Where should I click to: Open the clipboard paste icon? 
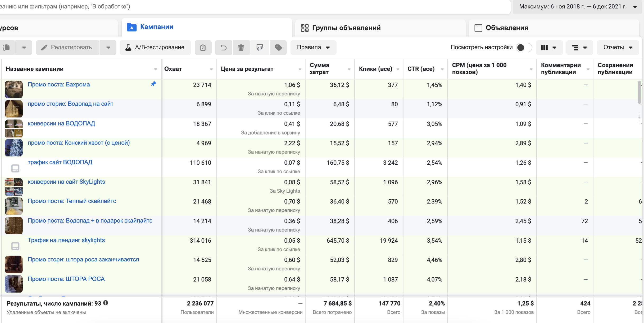203,48
